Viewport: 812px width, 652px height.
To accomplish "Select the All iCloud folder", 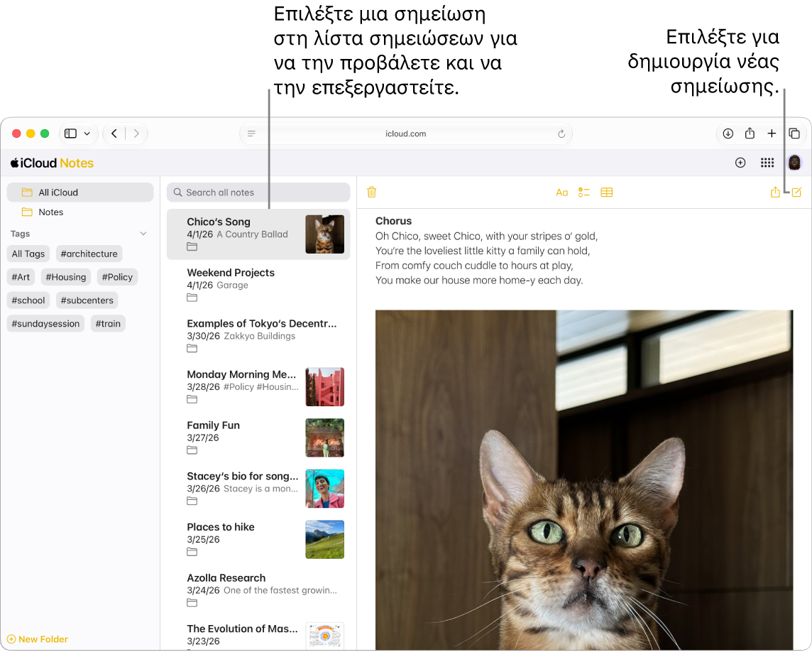I will (x=80, y=192).
